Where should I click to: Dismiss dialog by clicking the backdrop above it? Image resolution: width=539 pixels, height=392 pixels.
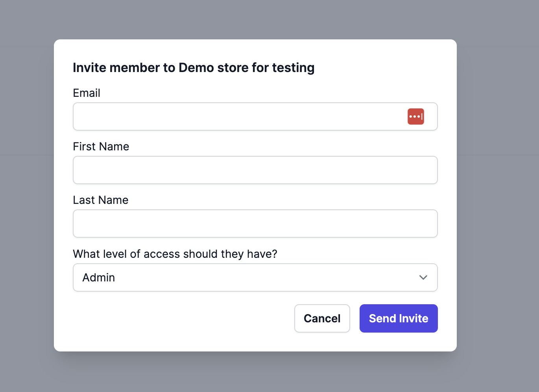coord(255,20)
